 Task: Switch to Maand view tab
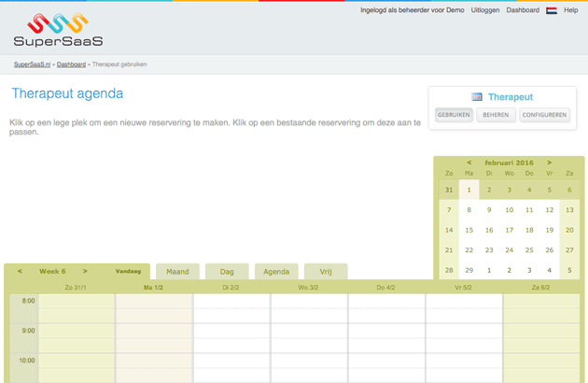click(x=177, y=272)
